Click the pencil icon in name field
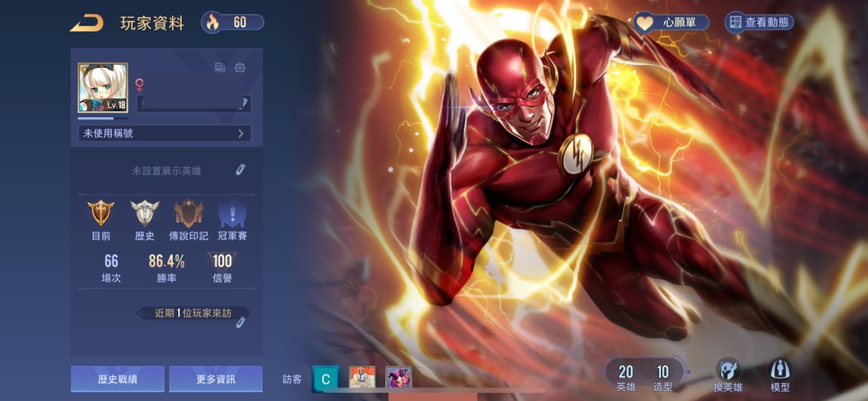The width and height of the screenshot is (868, 401). (x=243, y=103)
